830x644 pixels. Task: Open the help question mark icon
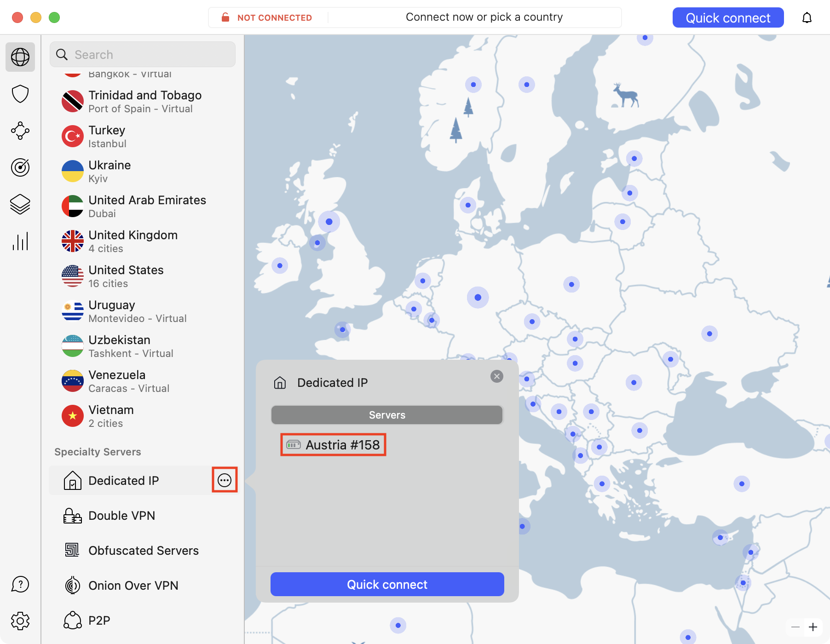pos(20,584)
